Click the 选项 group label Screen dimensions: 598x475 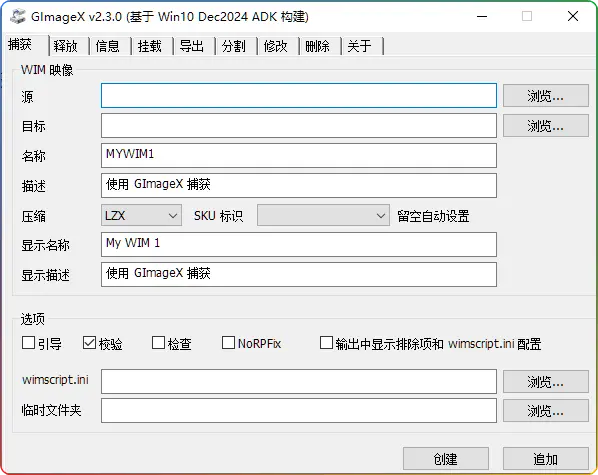coord(32,319)
